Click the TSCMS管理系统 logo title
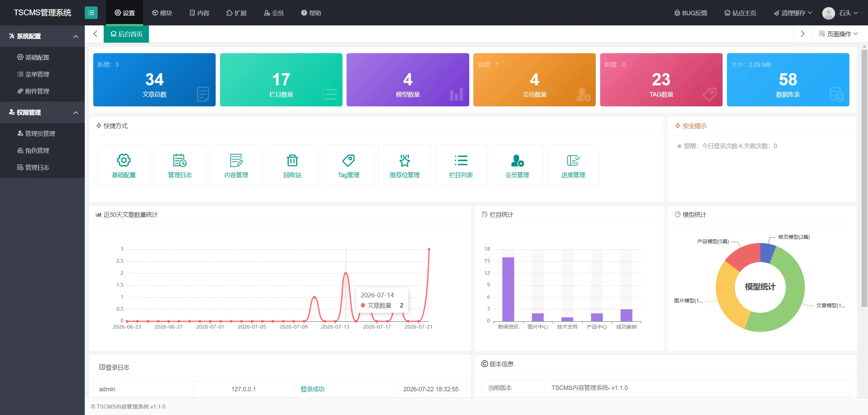This screenshot has width=868, height=415. click(x=42, y=13)
